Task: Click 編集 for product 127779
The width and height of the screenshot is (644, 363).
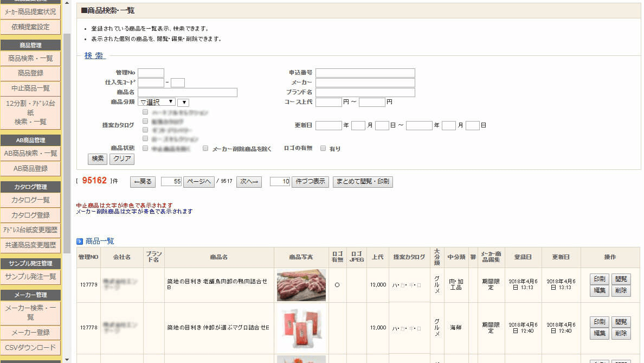Action: pyautogui.click(x=599, y=291)
